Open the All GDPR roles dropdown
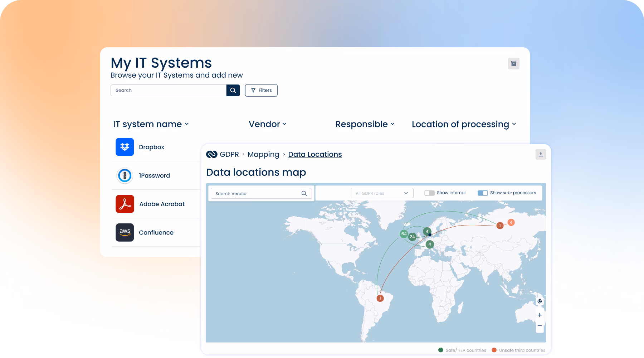The width and height of the screenshot is (644, 358). (382, 193)
